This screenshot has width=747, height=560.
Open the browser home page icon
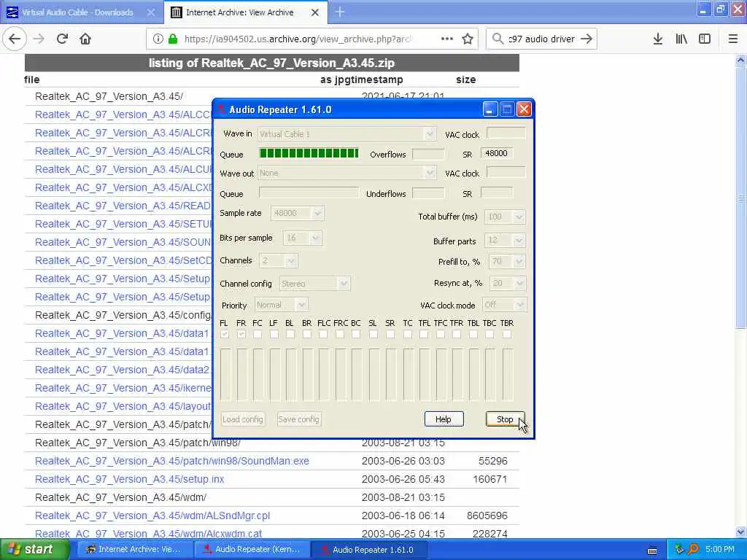(x=85, y=39)
